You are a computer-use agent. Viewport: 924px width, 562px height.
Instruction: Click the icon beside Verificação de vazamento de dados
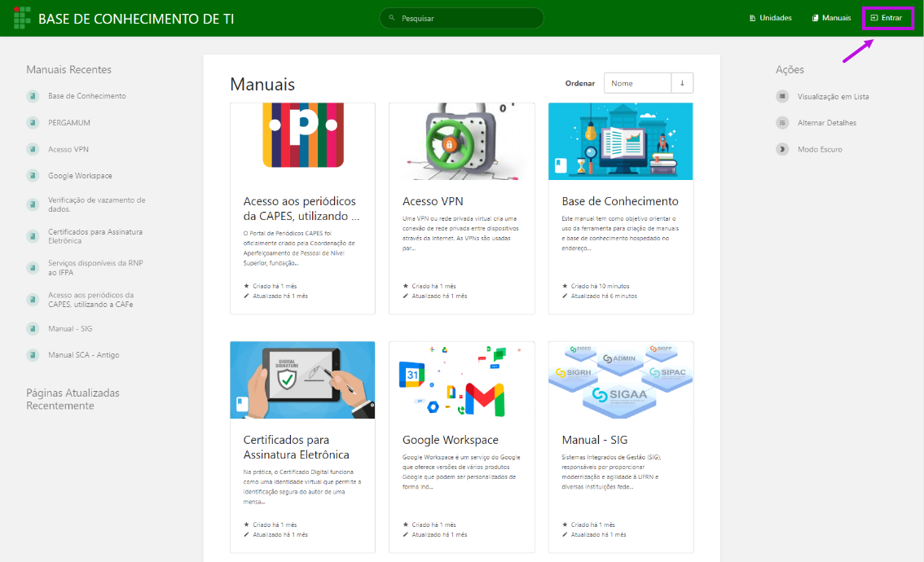tap(33, 204)
